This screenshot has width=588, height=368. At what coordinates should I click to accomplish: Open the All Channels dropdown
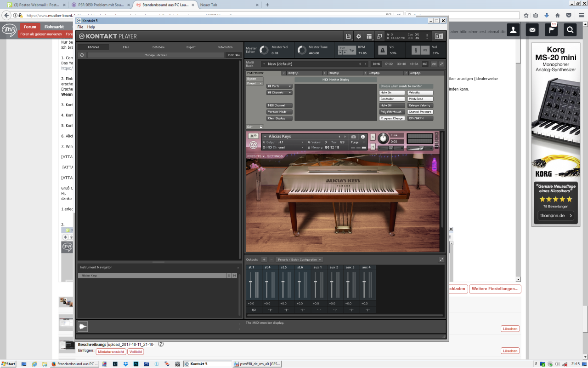(x=279, y=92)
